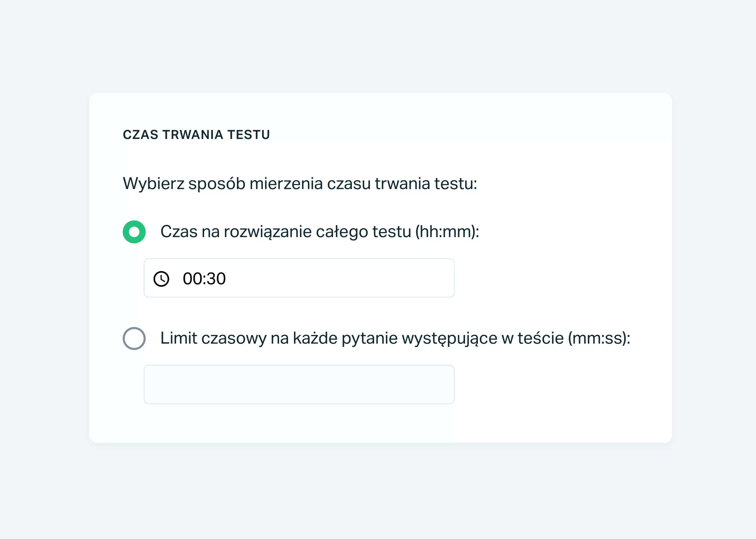Screen dimensions: 756x539
Task: Click the (mm:ss) format hint
Action: pos(599,338)
